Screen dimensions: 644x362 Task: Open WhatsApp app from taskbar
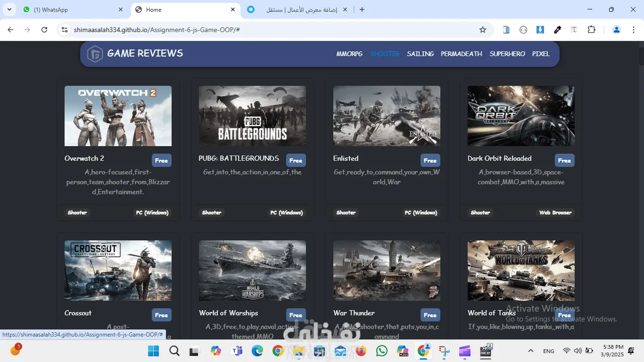[382, 351]
